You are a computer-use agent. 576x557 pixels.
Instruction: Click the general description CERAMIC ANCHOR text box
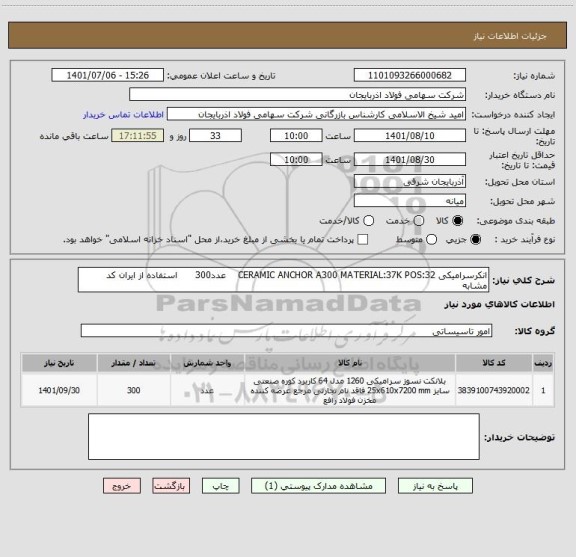(284, 280)
